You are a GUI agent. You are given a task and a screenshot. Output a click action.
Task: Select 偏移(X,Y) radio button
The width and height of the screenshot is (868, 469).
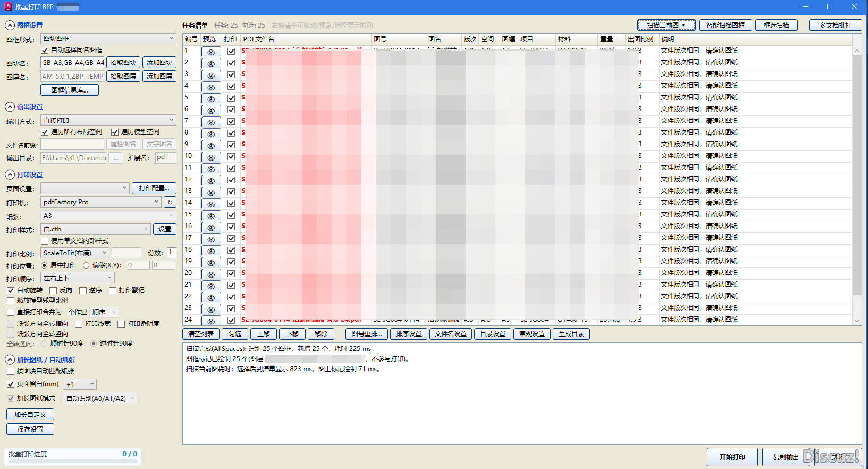coord(86,265)
